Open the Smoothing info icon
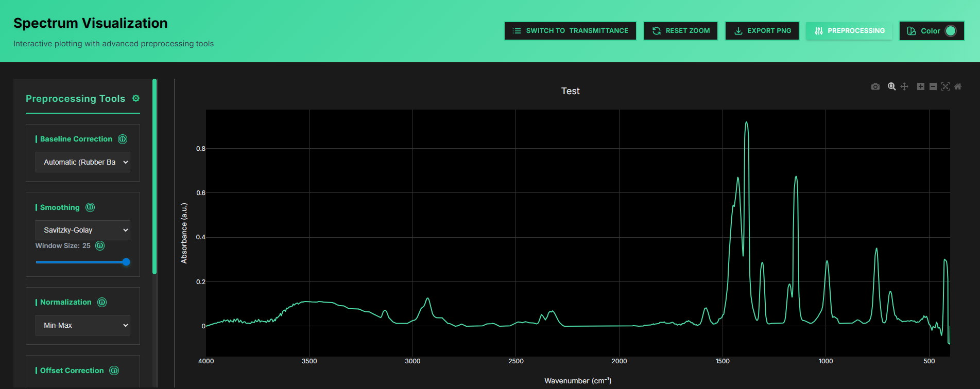The height and width of the screenshot is (389, 980). (90, 207)
